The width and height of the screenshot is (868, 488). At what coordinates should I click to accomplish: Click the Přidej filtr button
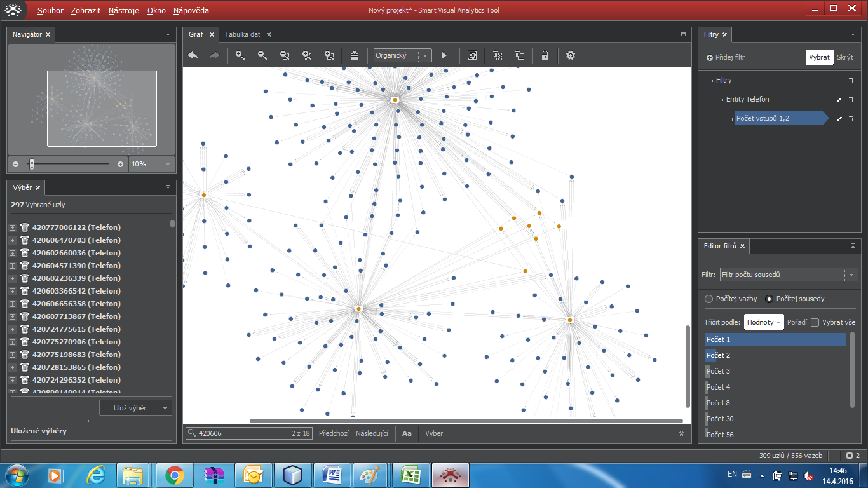tap(726, 57)
